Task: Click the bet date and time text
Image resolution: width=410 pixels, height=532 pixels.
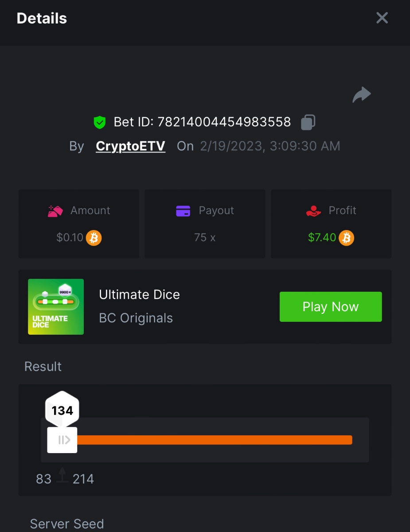Action: pos(270,146)
